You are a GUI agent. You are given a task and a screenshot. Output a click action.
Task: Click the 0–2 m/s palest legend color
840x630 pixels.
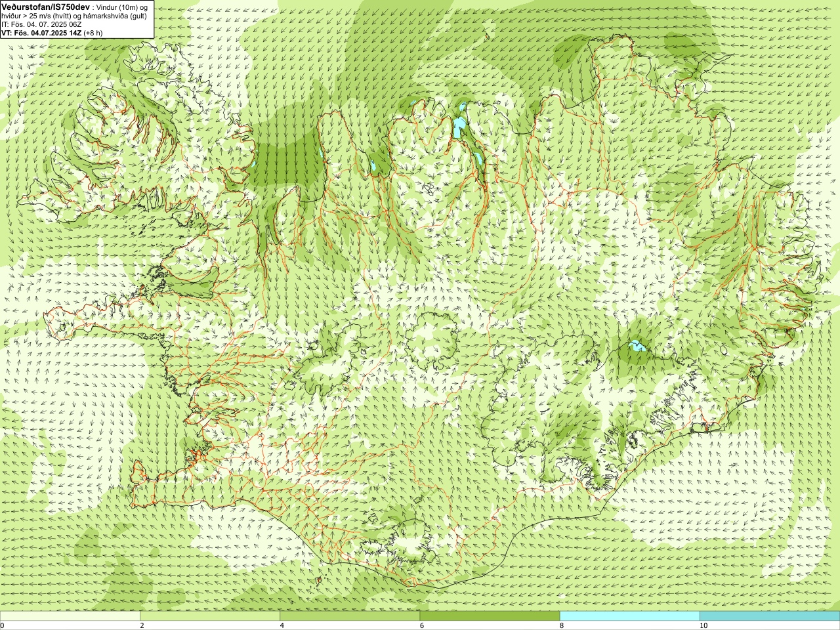tap(70, 616)
